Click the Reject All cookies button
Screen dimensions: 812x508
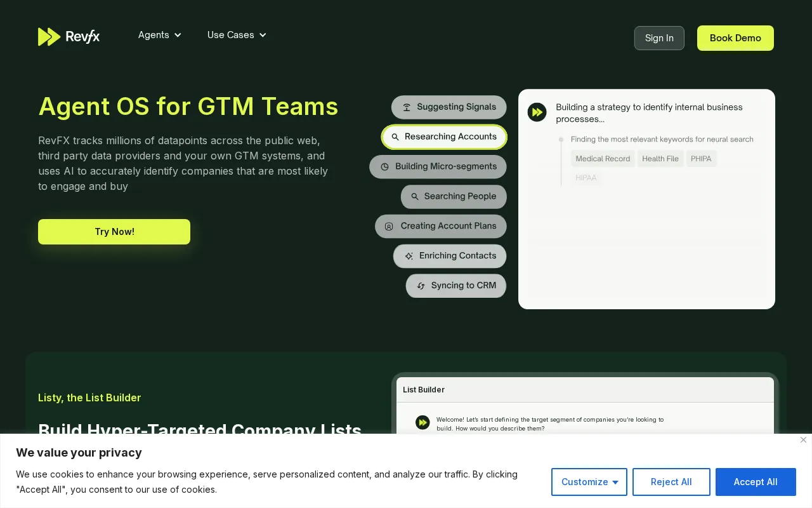(671, 482)
